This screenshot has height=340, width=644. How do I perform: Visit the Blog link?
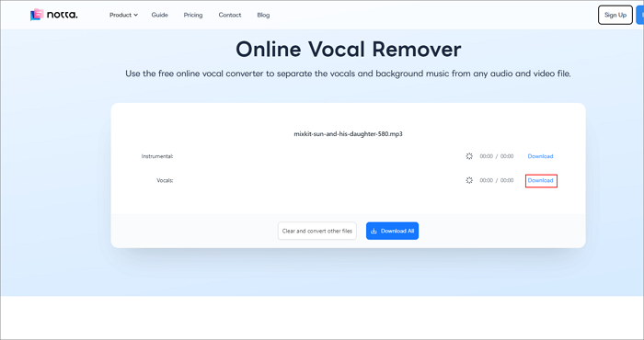pyautogui.click(x=263, y=15)
